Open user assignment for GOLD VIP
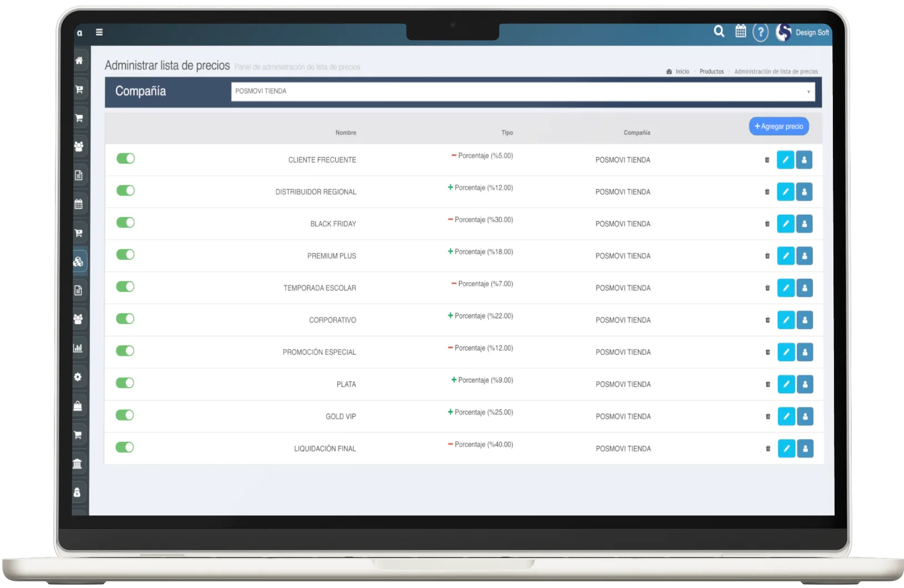Image resolution: width=904 pixels, height=588 pixels. (805, 416)
